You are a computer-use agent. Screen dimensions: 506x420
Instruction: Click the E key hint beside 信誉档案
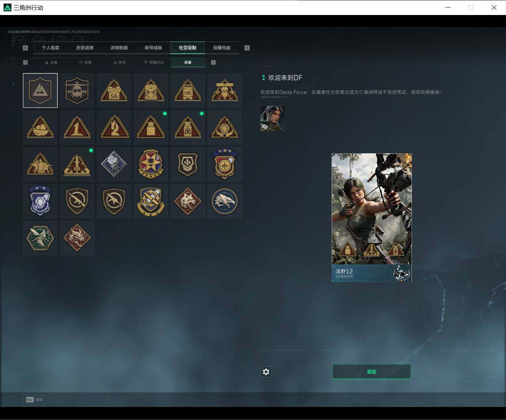[247, 48]
